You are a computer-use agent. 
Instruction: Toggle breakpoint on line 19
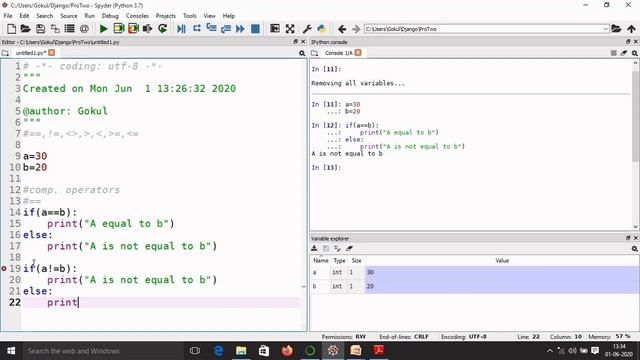coord(4,268)
